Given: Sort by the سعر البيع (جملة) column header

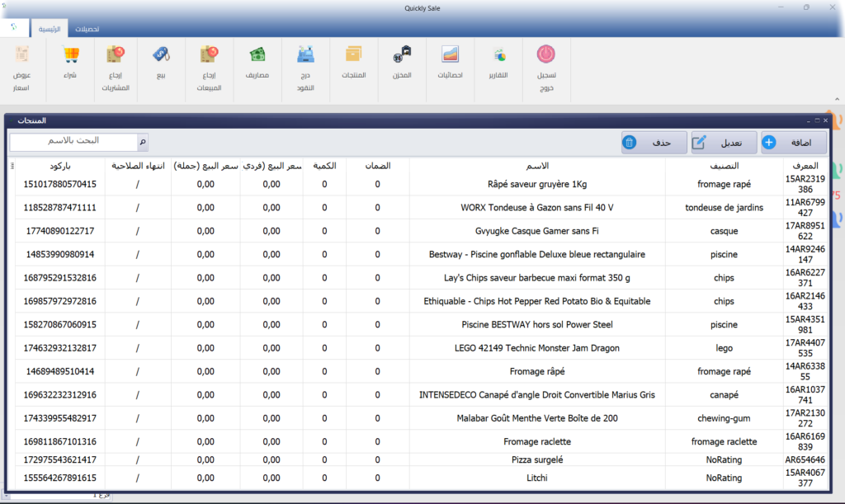Looking at the screenshot, I should coord(205,166).
